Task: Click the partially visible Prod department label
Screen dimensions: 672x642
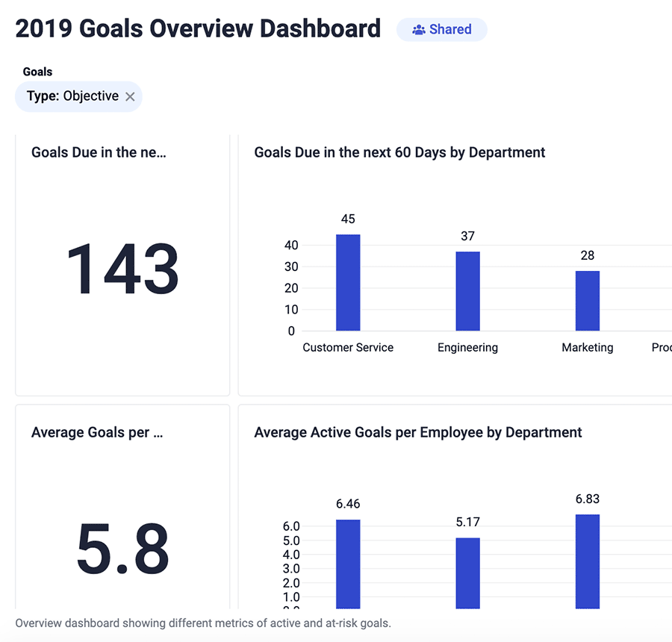Action: pyautogui.click(x=662, y=347)
